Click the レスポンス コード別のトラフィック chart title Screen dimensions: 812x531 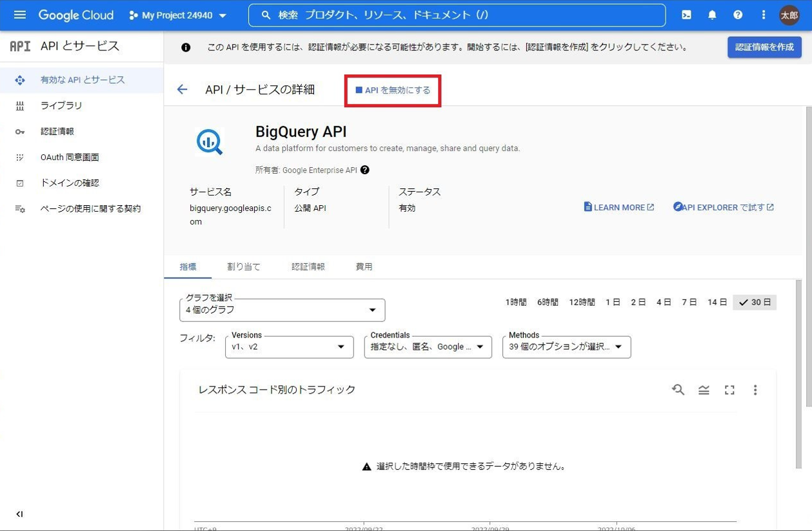(277, 390)
